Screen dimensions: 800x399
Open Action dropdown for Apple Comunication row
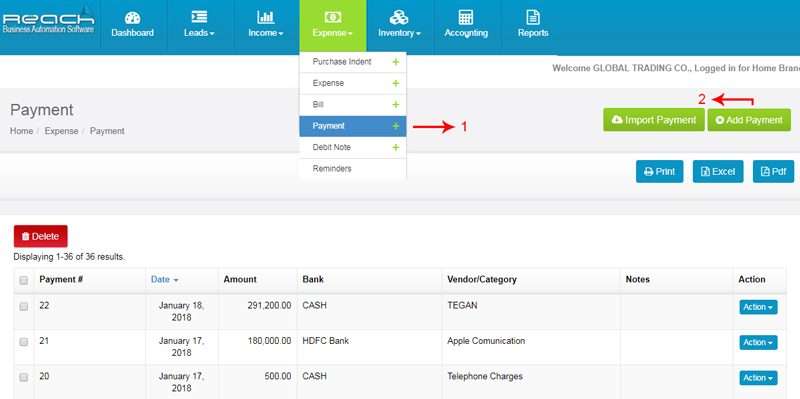(758, 342)
